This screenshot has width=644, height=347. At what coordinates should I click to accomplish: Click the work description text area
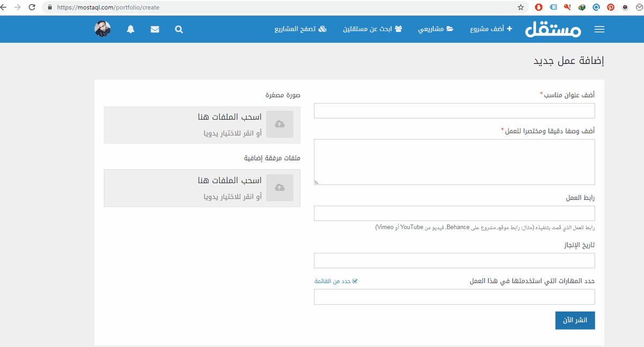click(x=454, y=162)
